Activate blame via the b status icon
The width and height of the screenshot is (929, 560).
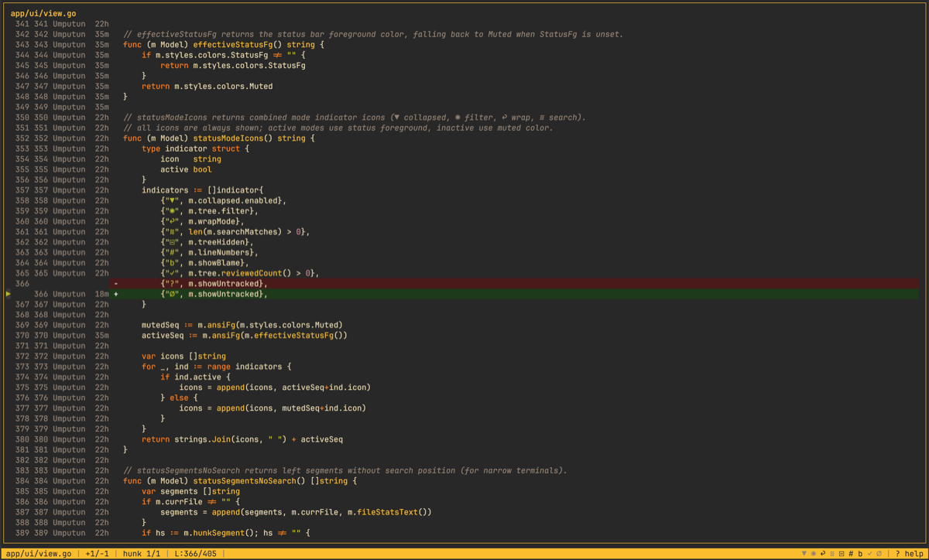[860, 554]
